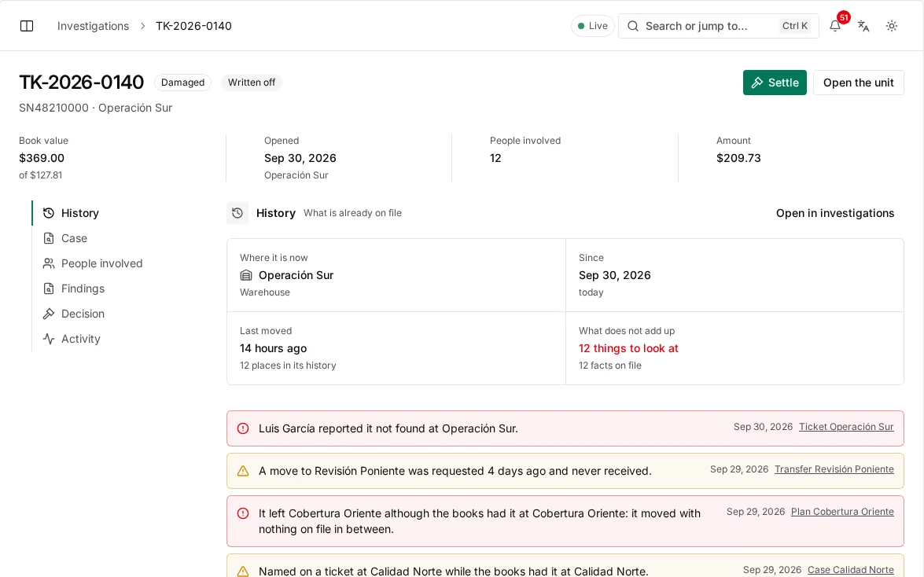This screenshot has height=577, width=924.
Task: Click the Ctrl K shortcut hint
Action: (795, 26)
